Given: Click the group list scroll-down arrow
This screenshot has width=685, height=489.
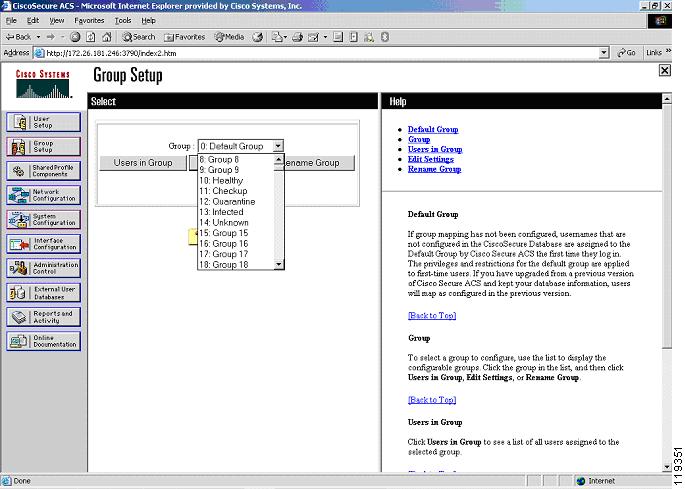Looking at the screenshot, I should [x=279, y=264].
